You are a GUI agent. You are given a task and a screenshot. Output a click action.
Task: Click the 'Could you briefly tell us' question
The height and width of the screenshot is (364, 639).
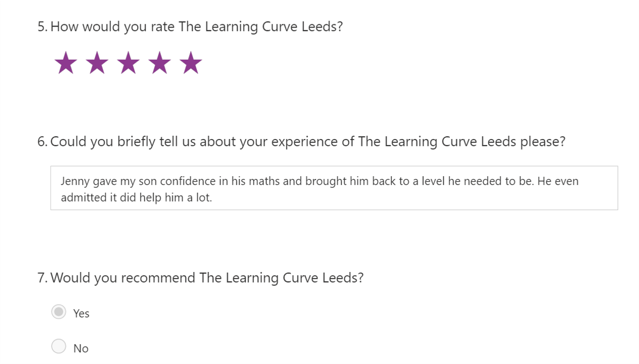pos(308,142)
